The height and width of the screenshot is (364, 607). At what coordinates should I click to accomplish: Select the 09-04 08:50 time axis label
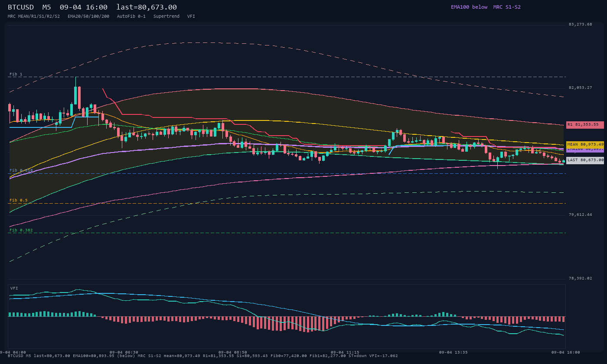(233, 352)
